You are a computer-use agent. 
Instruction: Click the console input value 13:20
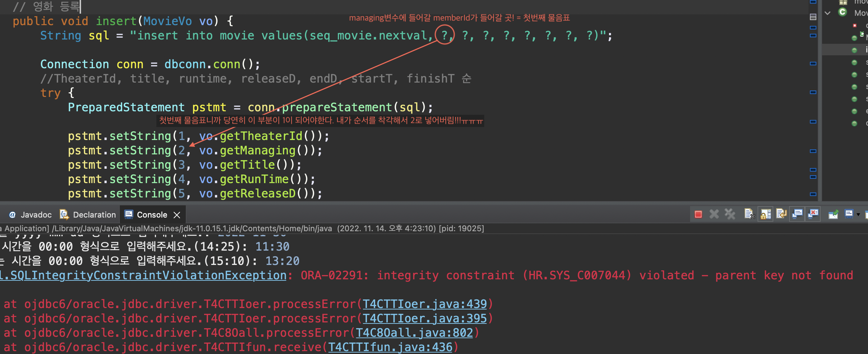[x=282, y=261]
